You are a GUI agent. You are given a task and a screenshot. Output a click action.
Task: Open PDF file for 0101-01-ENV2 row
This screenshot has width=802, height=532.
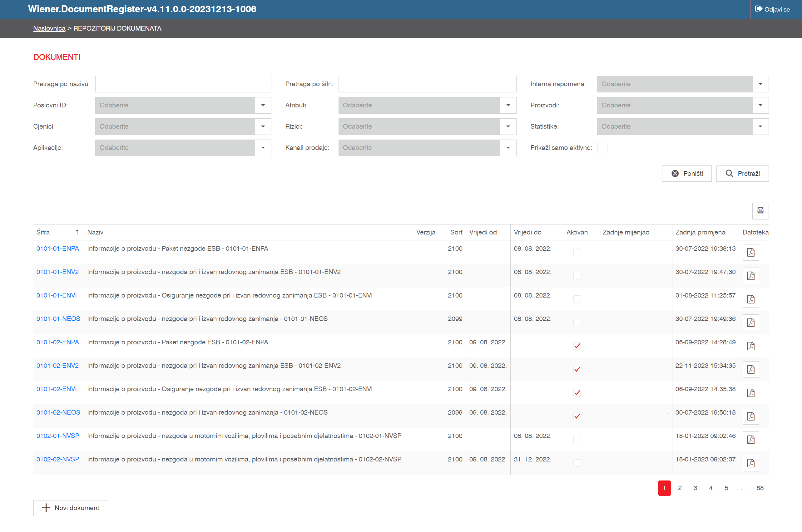(x=750, y=275)
